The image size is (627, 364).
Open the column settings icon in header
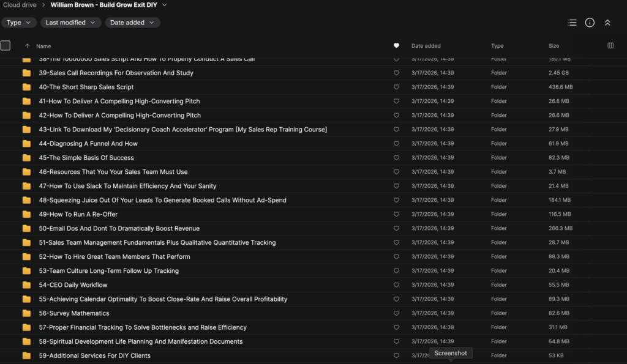pyautogui.click(x=610, y=46)
